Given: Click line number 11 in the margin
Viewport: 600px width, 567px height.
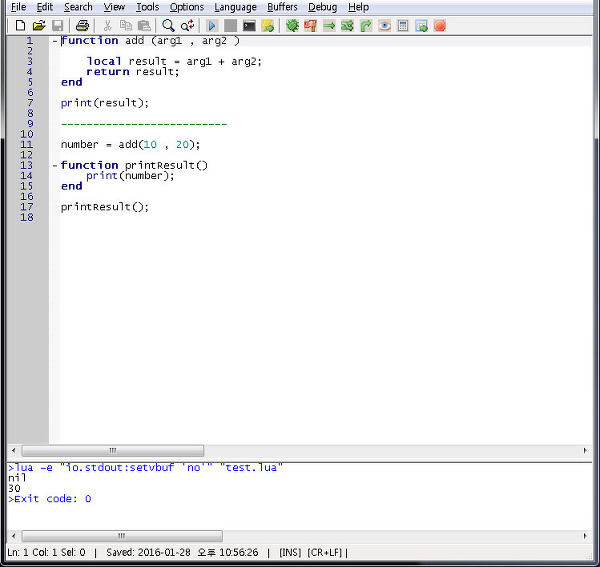Looking at the screenshot, I should click(x=27, y=145).
